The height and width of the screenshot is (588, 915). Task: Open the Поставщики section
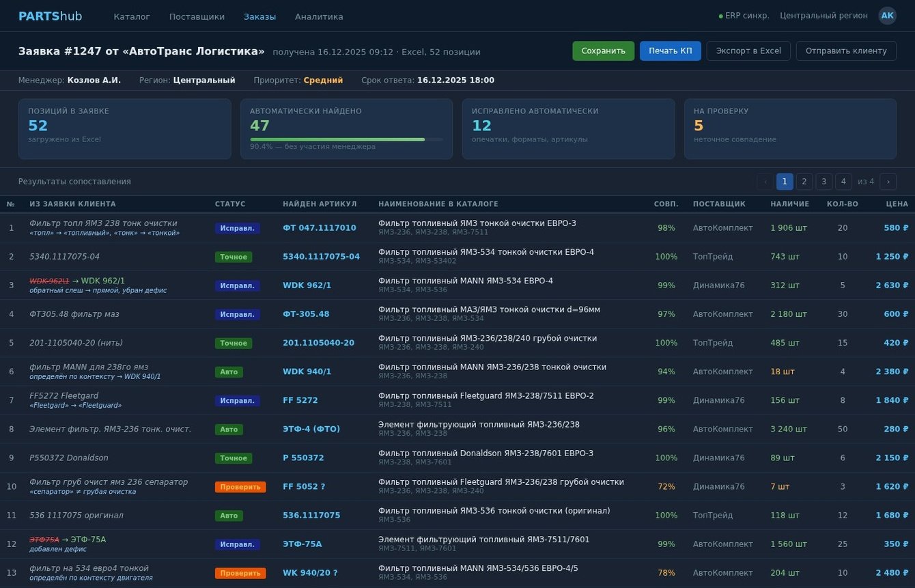(x=197, y=16)
